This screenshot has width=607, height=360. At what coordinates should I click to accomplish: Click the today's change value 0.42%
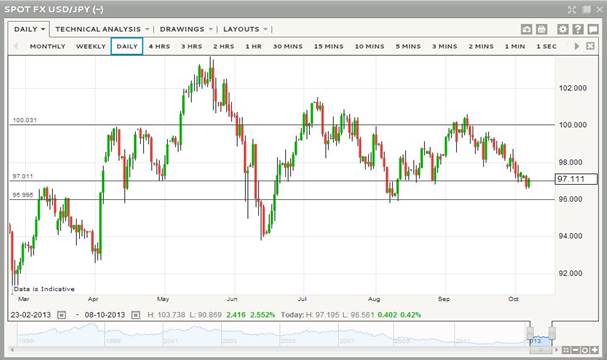point(410,315)
